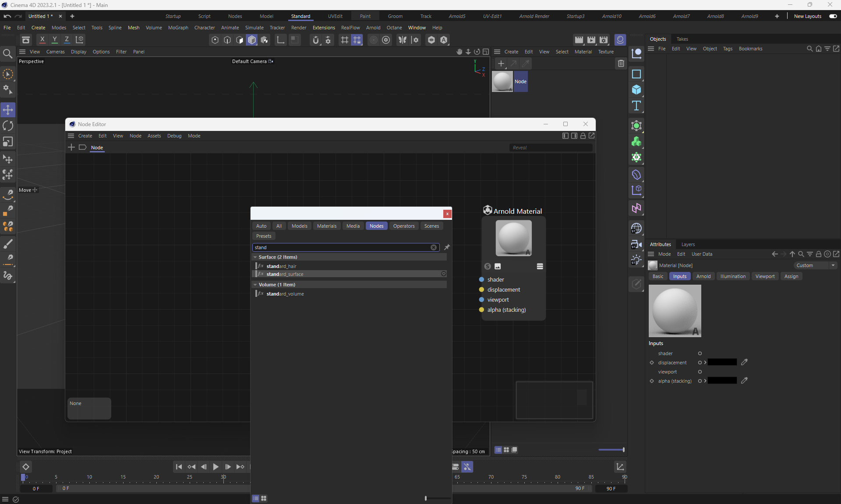
Task: Click the play forward button
Action: [216, 467]
